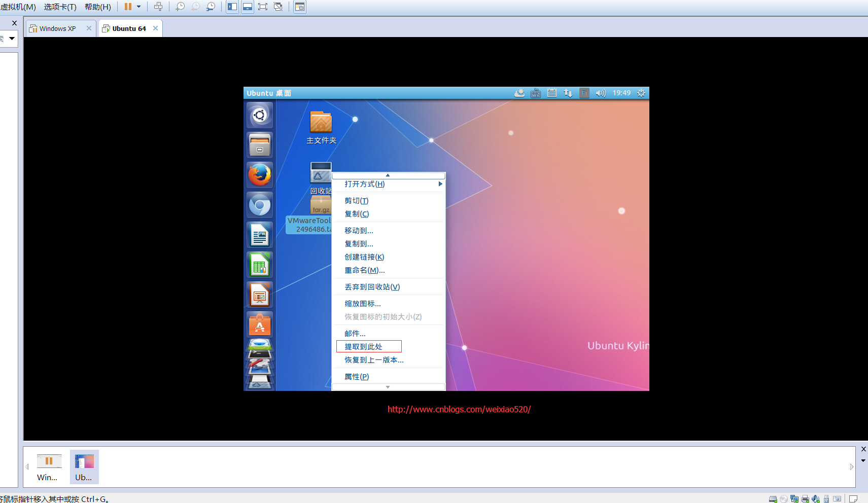Image resolution: width=868 pixels, height=503 pixels.
Task: Toggle the thumbnail bar view button
Action: point(248,7)
